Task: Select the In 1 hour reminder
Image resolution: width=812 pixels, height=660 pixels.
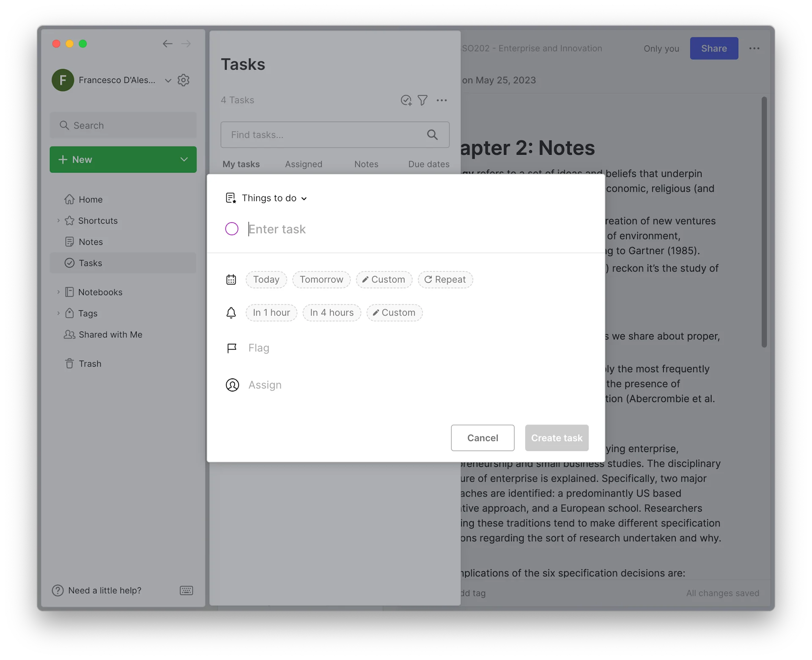Action: pos(271,312)
